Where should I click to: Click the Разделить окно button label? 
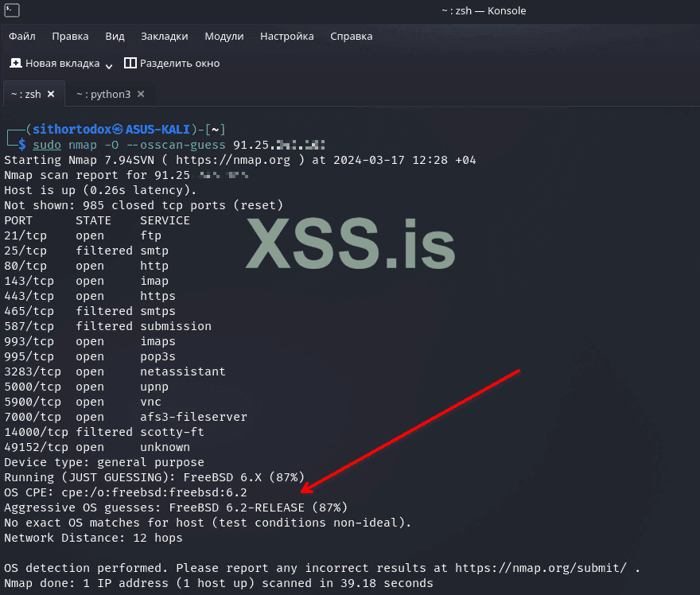180,64
